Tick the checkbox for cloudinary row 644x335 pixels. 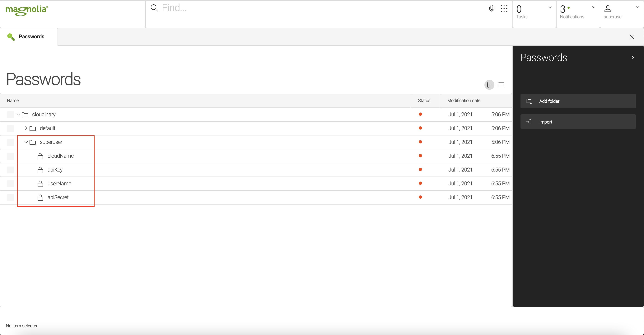[10, 115]
